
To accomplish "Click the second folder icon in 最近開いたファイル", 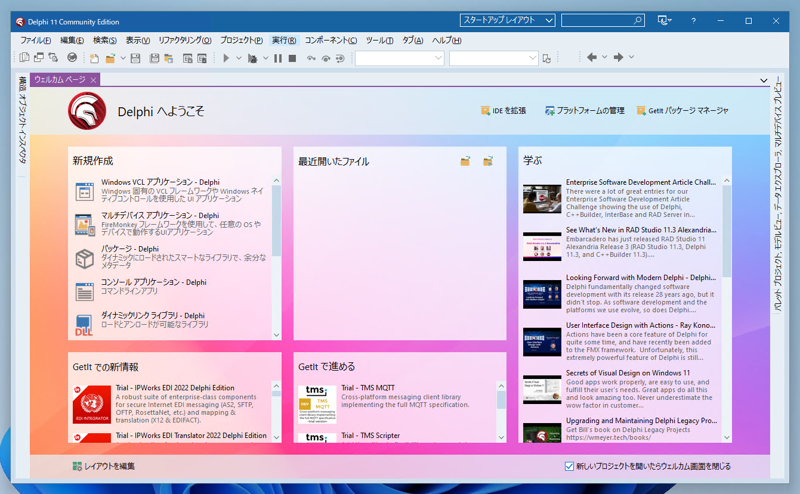I will tap(488, 161).
